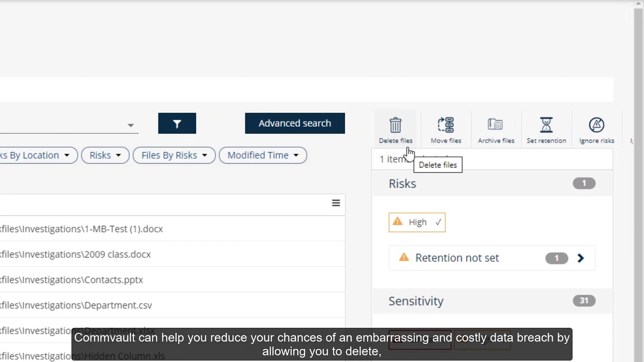This screenshot has width=644, height=362.
Task: Click the Department.csv file row
Action: click(76, 305)
